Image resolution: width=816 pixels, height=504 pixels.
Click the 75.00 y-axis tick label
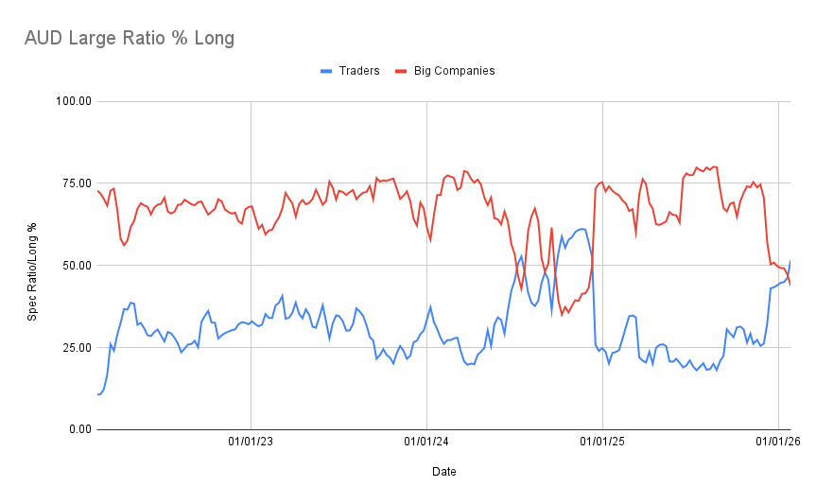pyautogui.click(x=77, y=183)
